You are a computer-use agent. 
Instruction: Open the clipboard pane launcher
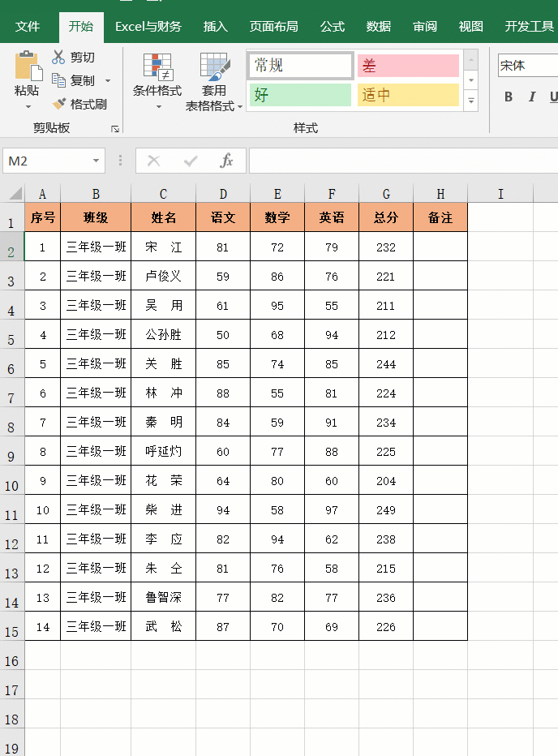tap(115, 129)
